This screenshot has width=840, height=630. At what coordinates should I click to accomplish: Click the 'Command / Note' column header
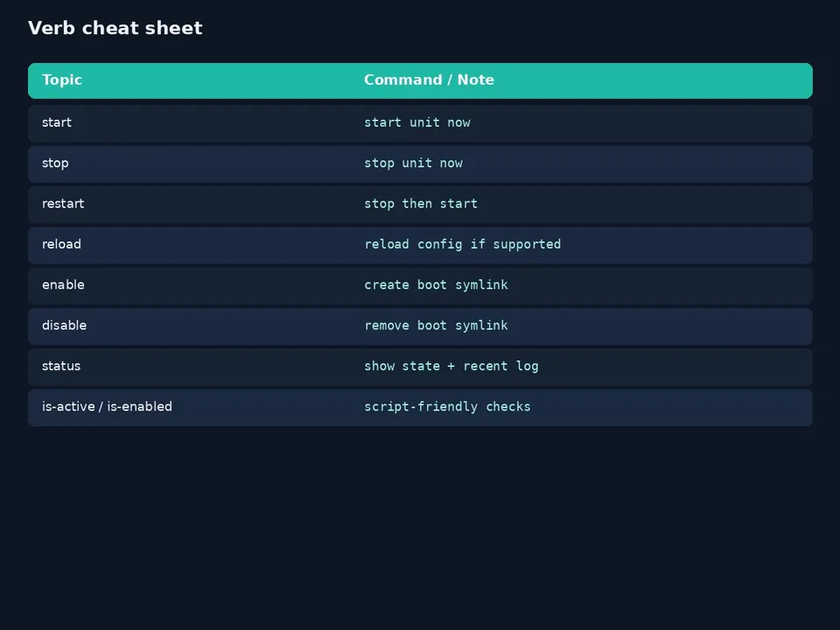[429, 80]
